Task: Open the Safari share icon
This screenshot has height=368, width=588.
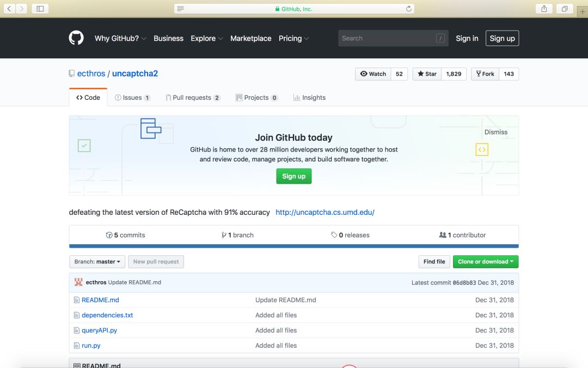Action: (x=544, y=9)
